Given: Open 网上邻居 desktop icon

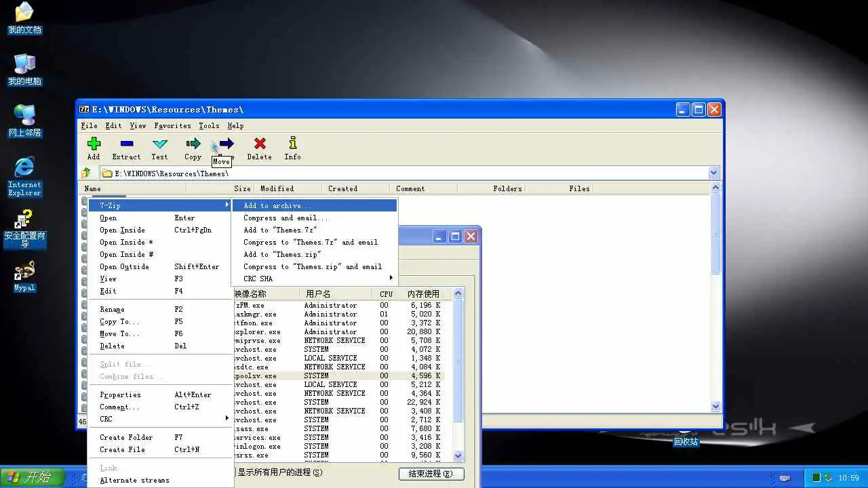Looking at the screenshot, I should click(24, 121).
